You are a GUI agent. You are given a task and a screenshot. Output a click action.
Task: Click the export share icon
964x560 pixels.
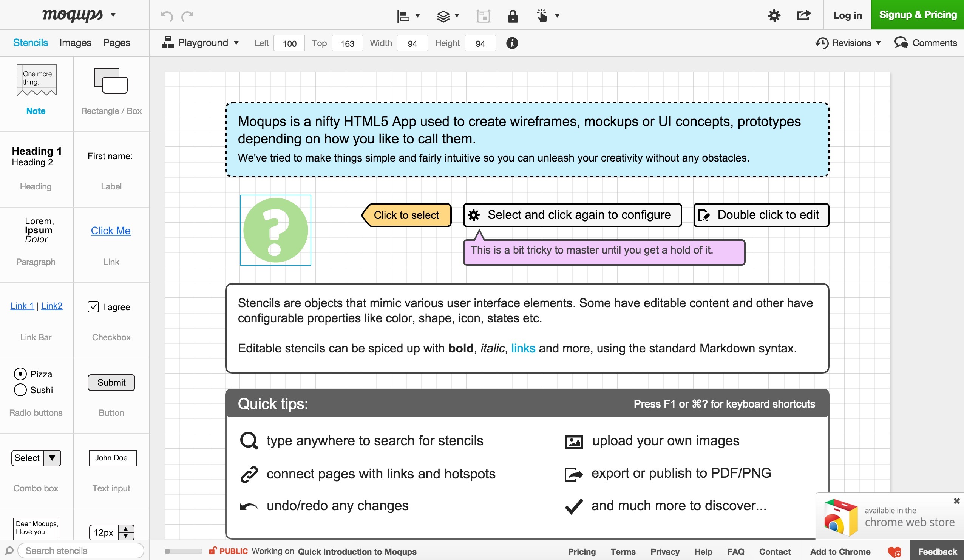[803, 16]
